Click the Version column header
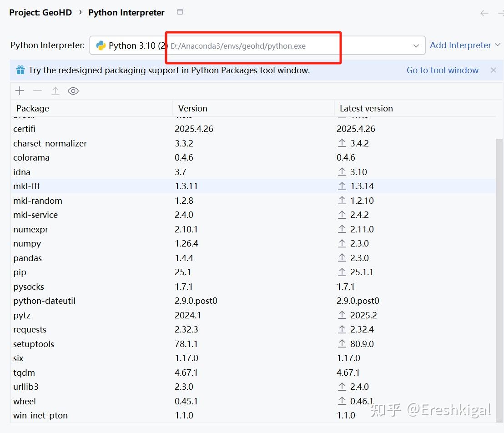The width and height of the screenshot is (504, 433). coord(193,108)
